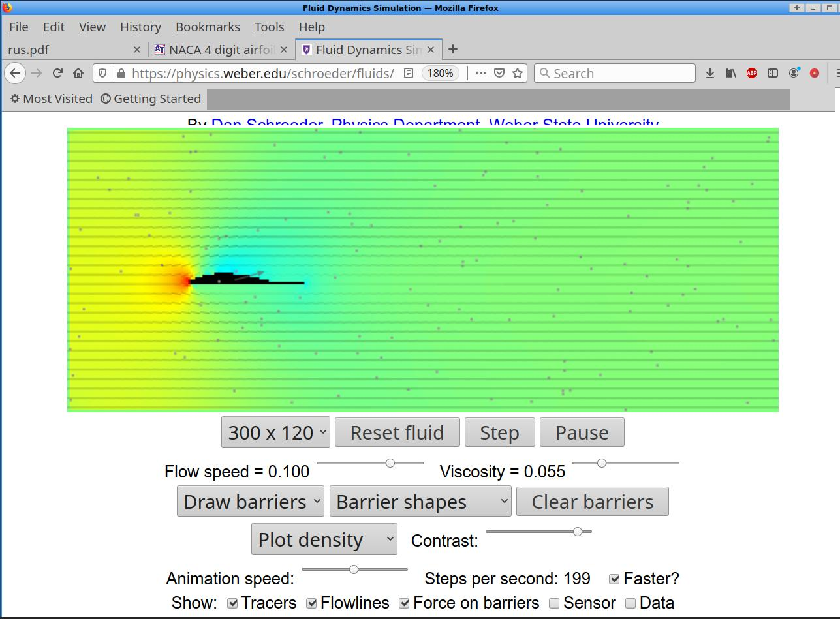Open the downloads arrow icon
The width and height of the screenshot is (840, 619).
pyautogui.click(x=710, y=73)
